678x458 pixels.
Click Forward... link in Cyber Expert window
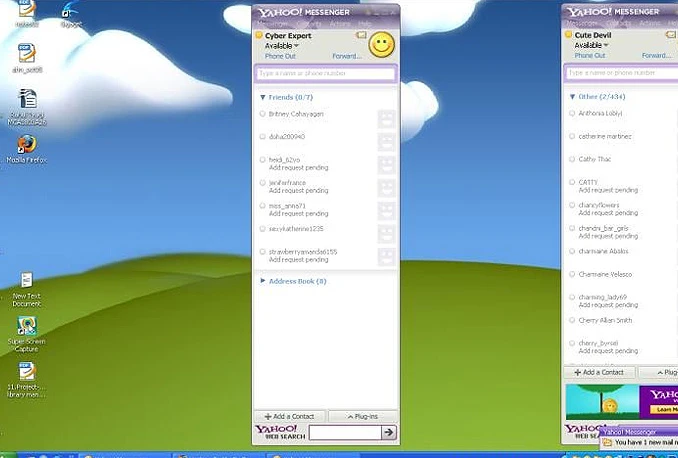(x=347, y=56)
